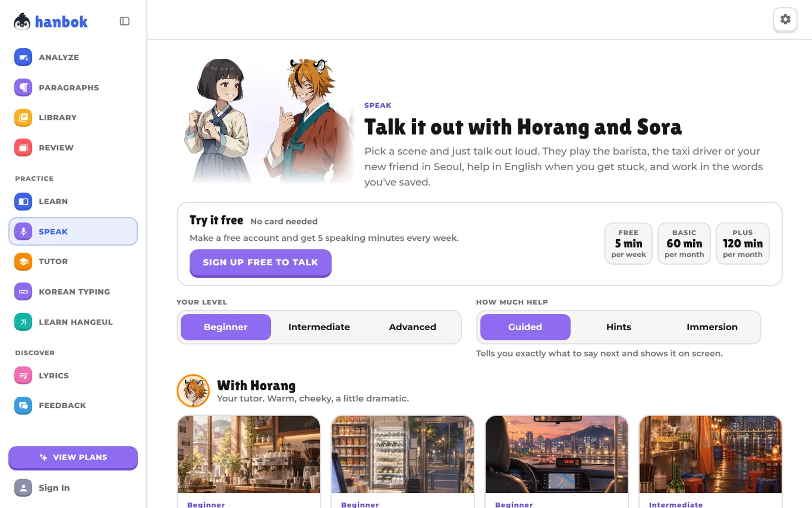Click the Speak microphone icon
Viewport: 812px width, 508px height.
click(23, 232)
